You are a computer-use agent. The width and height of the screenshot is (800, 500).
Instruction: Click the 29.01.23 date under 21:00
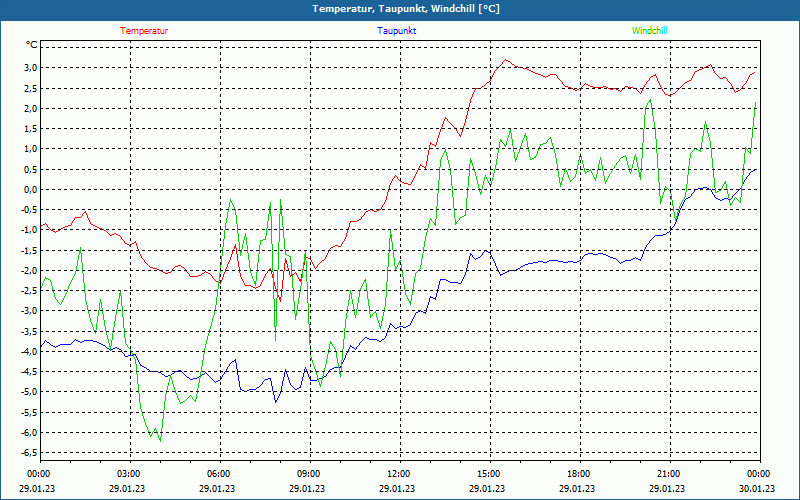(x=667, y=488)
